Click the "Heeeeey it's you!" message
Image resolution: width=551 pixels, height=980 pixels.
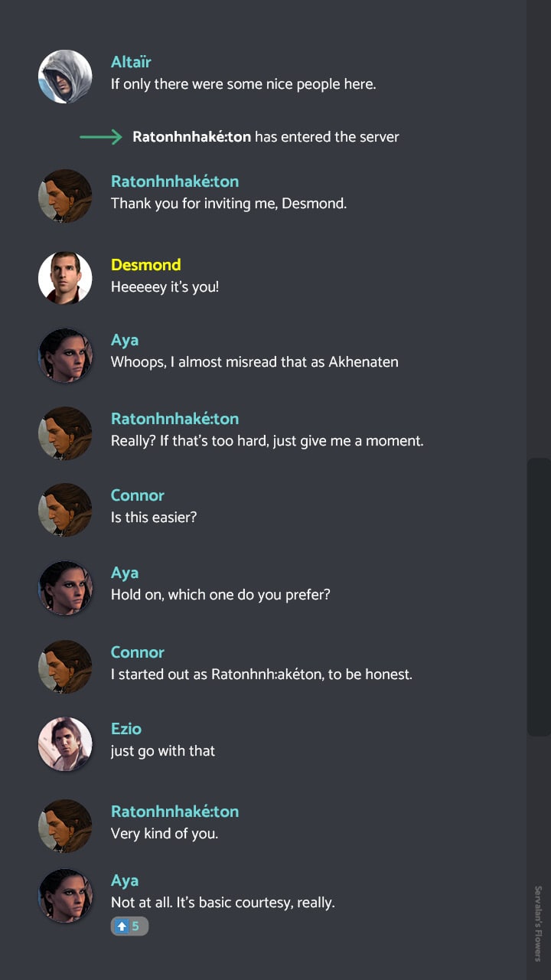(x=165, y=287)
